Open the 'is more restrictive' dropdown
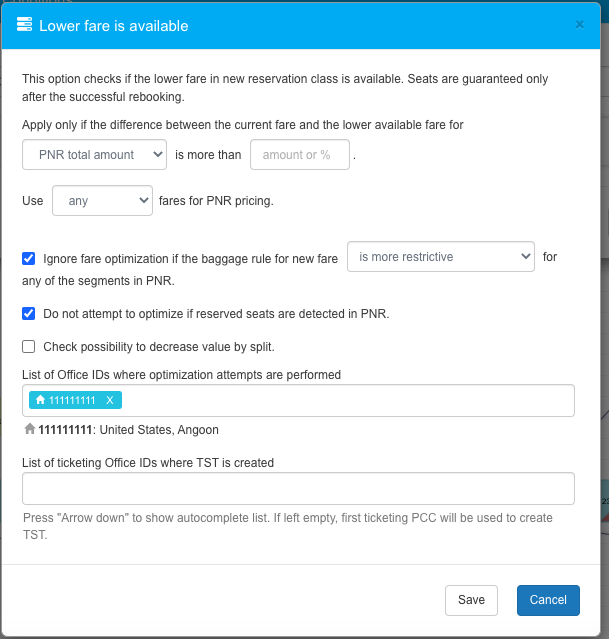 point(441,257)
